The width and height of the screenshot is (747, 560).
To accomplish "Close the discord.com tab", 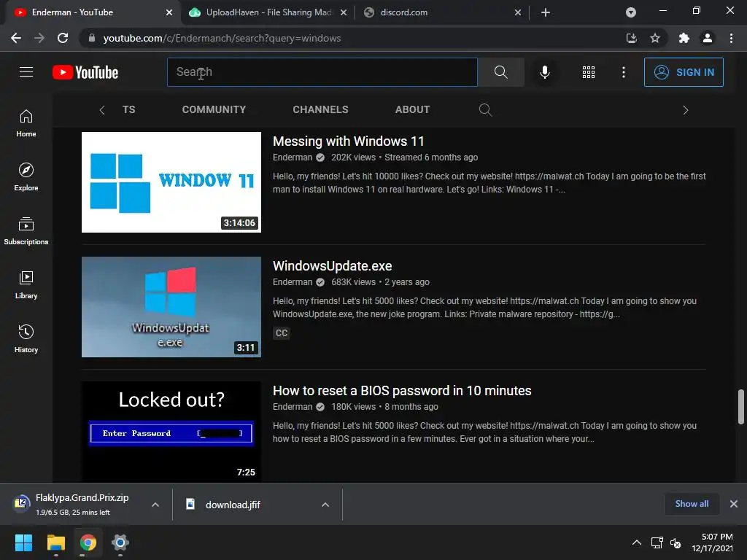I will [x=518, y=12].
